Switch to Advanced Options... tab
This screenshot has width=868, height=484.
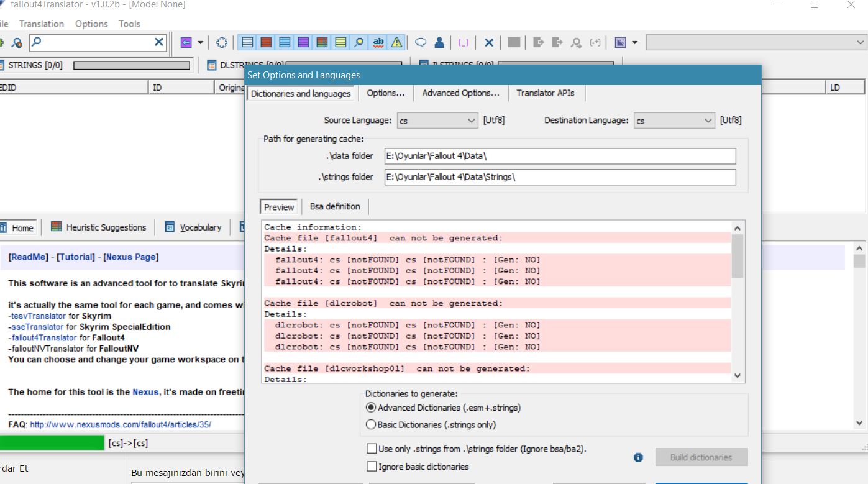pos(460,93)
